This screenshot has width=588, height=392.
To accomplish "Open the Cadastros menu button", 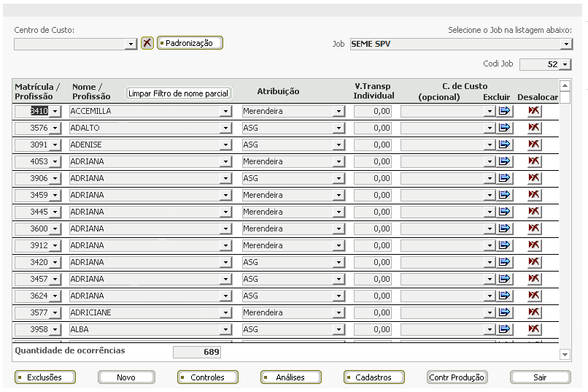I will (x=374, y=377).
